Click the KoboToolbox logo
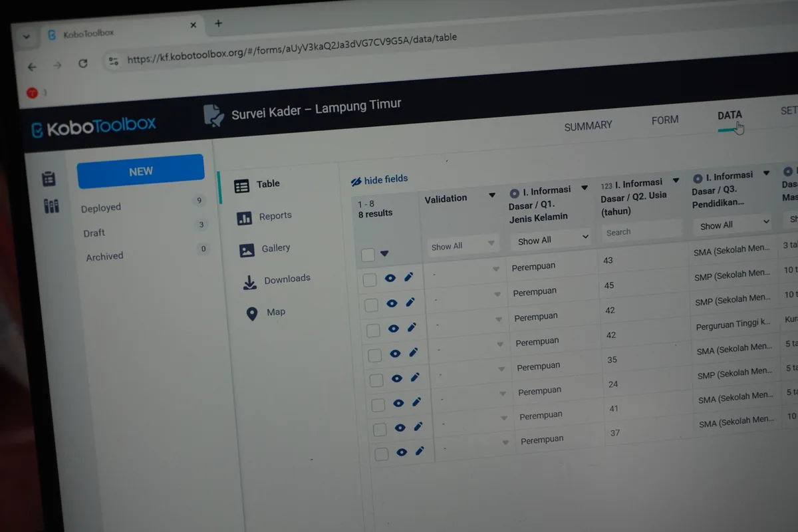 pos(94,126)
